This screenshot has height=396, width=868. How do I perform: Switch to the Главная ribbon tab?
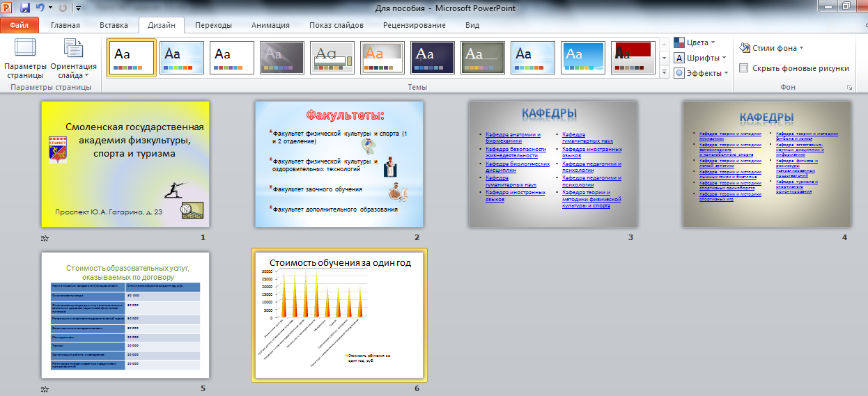click(65, 25)
